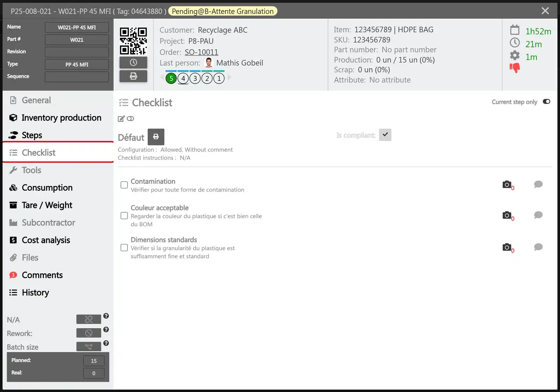Click the edit checklist pencil icon
Screen dimensions: 560x392
pyautogui.click(x=121, y=119)
